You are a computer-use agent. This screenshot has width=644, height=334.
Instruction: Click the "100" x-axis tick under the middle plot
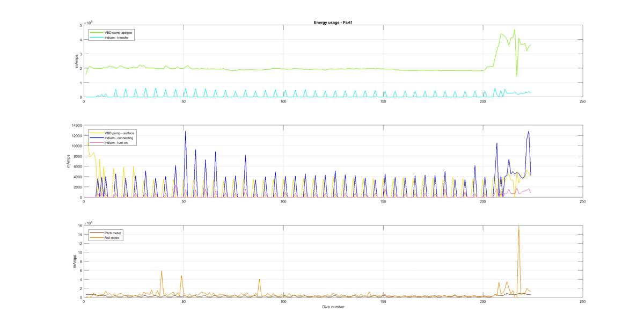(283, 201)
